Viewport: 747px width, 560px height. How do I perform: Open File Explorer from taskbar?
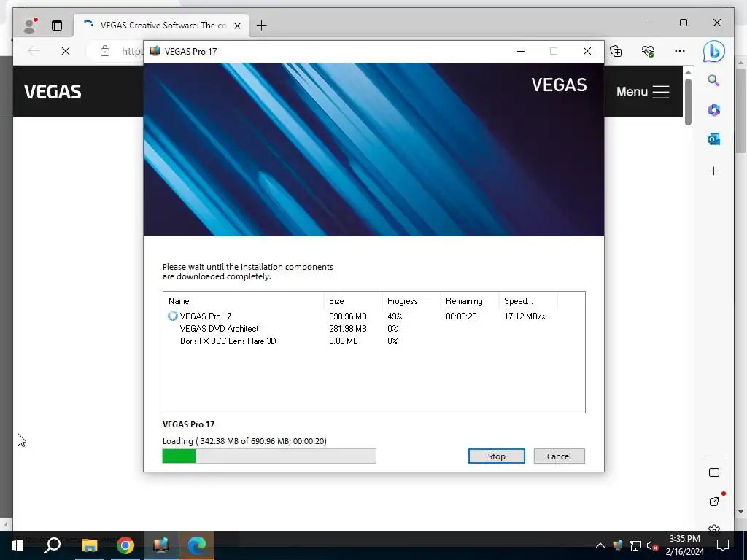coord(89,545)
